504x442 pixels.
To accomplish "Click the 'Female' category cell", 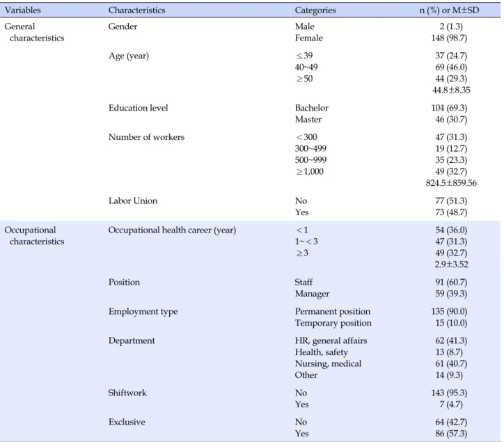I will [x=308, y=38].
